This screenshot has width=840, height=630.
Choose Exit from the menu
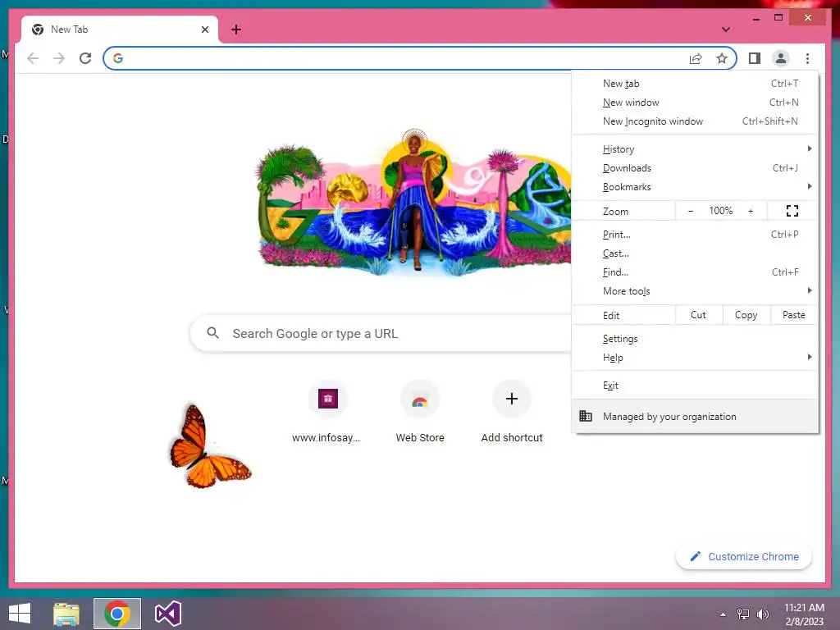(x=695, y=386)
